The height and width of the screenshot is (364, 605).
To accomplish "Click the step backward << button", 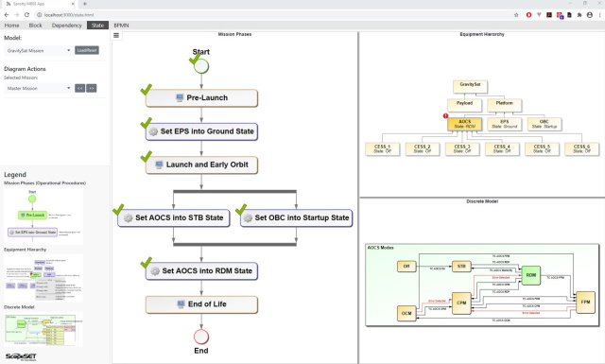I will point(79,88).
